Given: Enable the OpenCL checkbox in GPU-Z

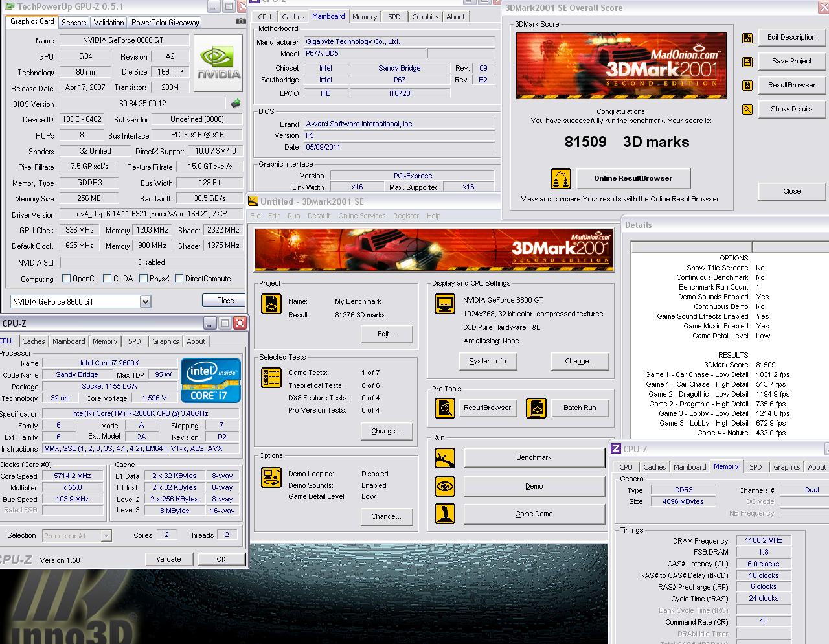Looking at the screenshot, I should click(66, 279).
